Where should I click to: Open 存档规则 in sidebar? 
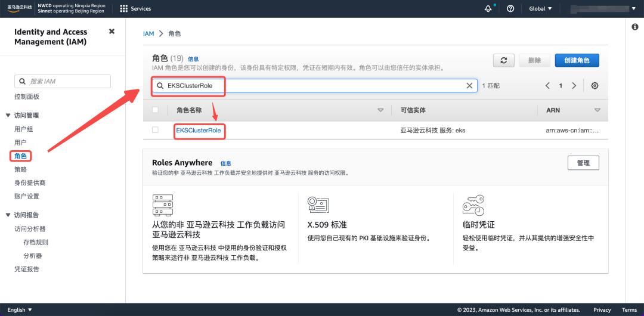tap(36, 242)
